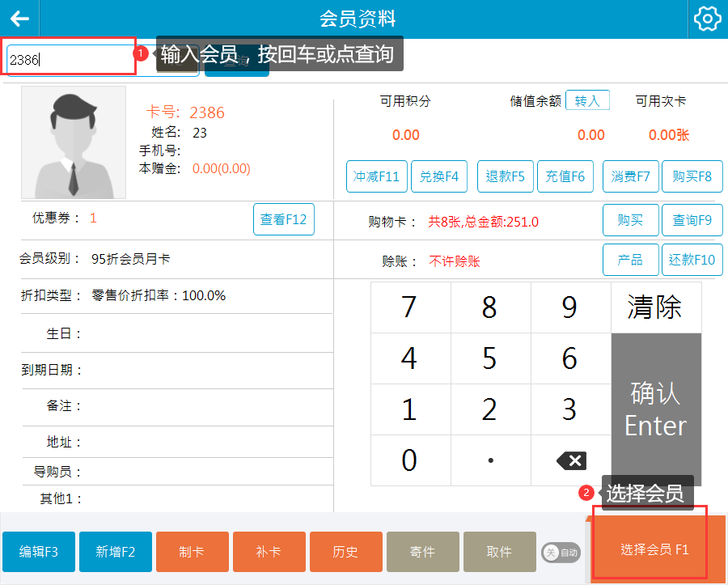Click the 兑换F4 points exchange button

[x=439, y=176]
